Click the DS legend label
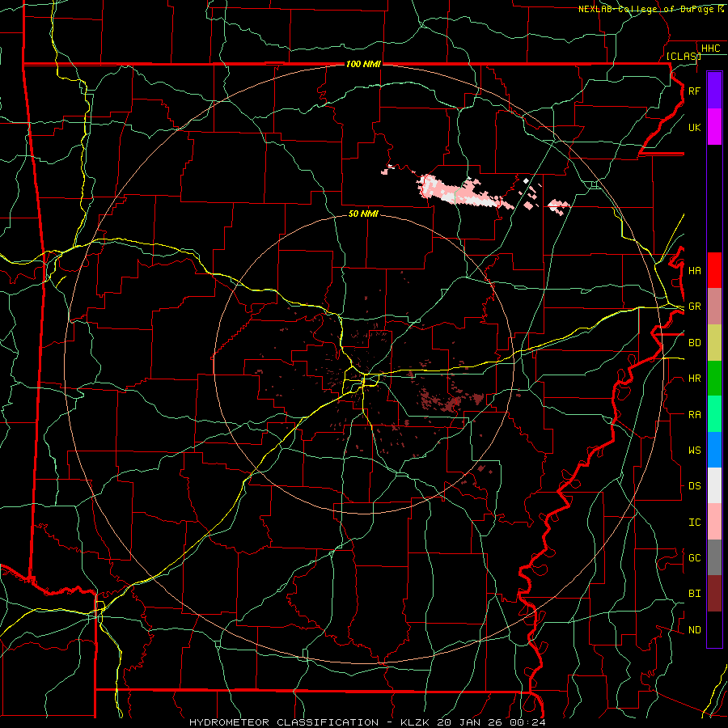 tap(694, 485)
